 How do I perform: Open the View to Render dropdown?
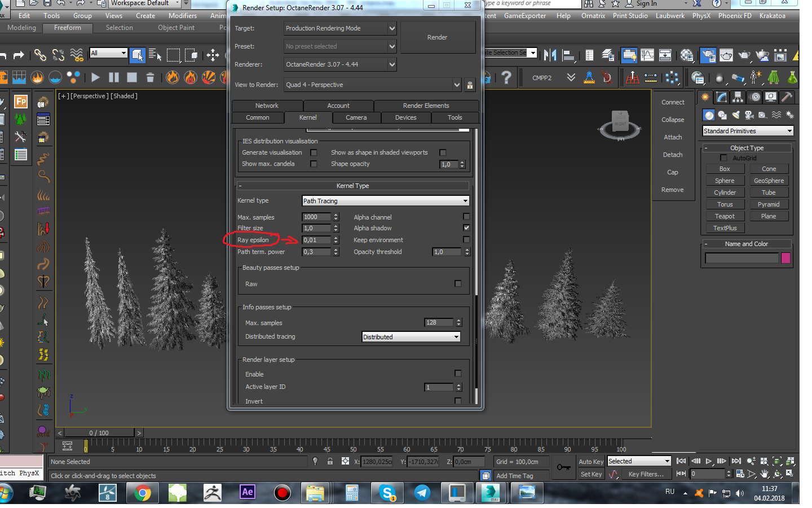point(373,85)
